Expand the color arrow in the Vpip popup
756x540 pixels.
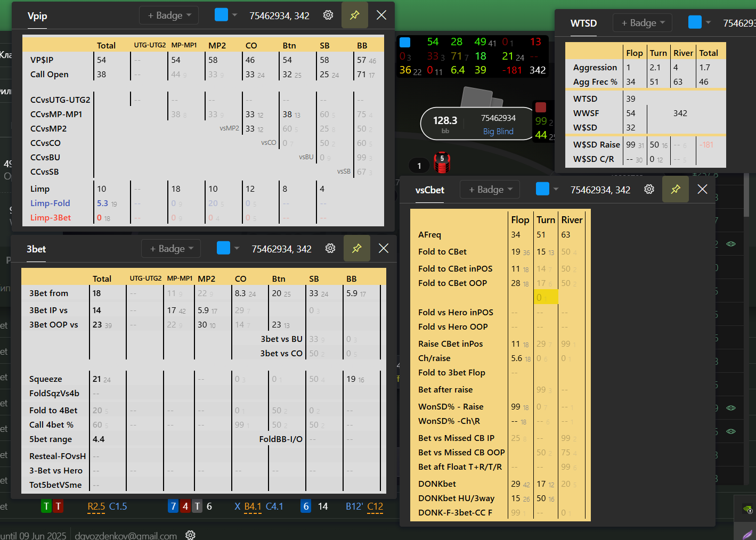[234, 15]
